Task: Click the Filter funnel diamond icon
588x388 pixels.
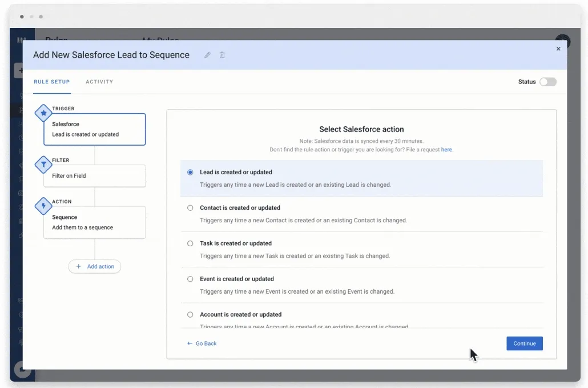Action: coord(43,165)
